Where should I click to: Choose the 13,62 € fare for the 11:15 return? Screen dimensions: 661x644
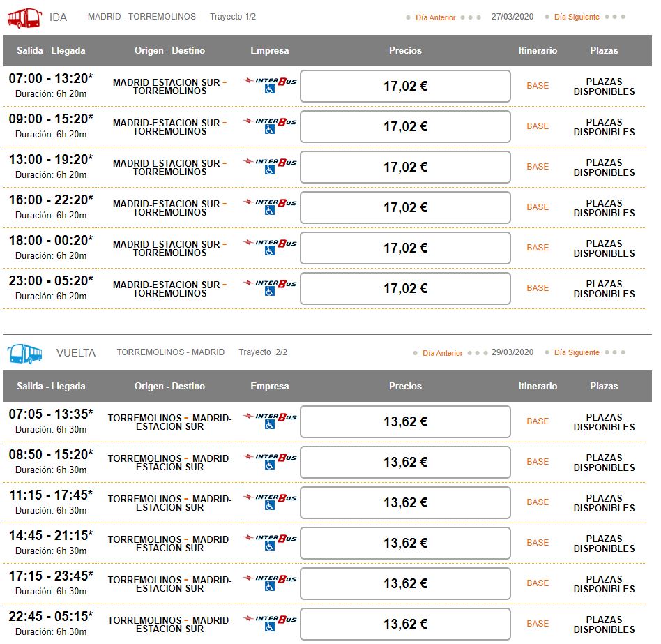405,503
